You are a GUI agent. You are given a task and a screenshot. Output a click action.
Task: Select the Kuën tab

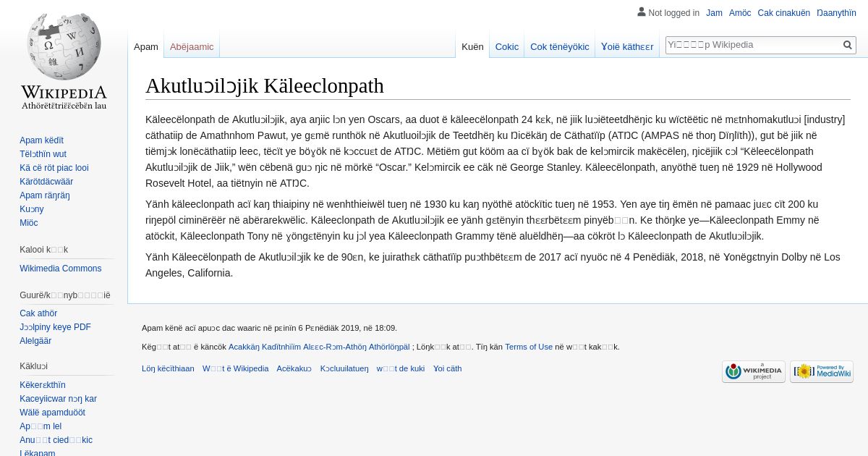point(472,46)
